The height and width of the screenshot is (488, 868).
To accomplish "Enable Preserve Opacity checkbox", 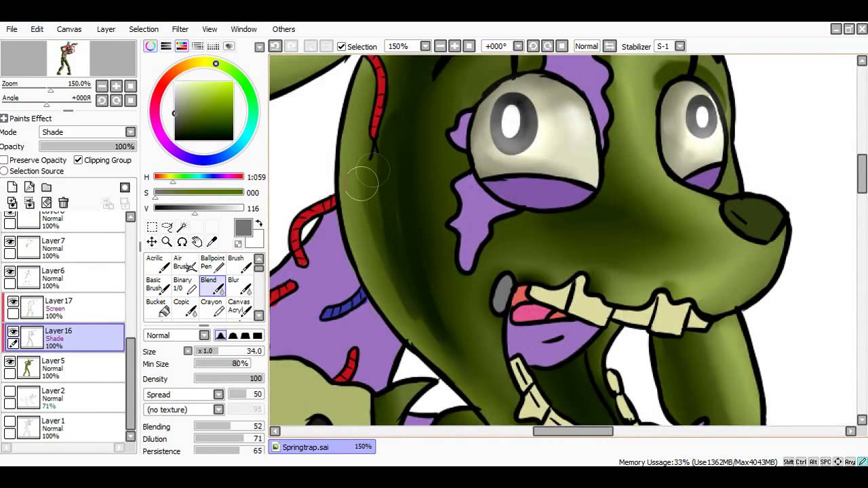I will coord(4,160).
